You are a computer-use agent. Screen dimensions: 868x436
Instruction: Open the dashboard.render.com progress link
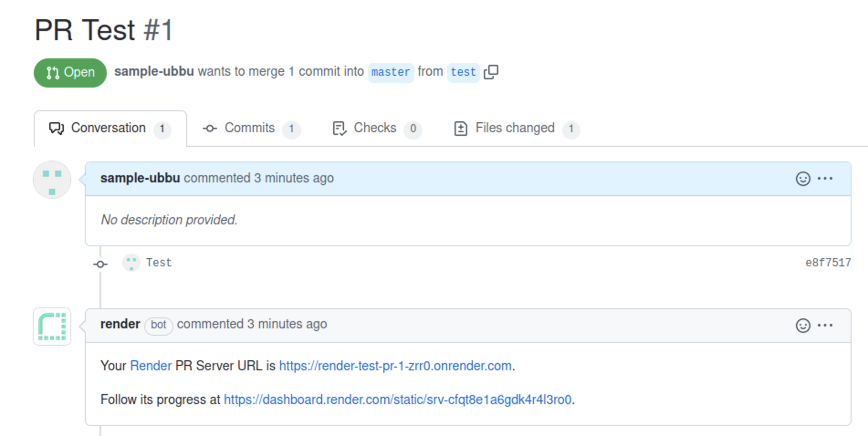click(397, 400)
